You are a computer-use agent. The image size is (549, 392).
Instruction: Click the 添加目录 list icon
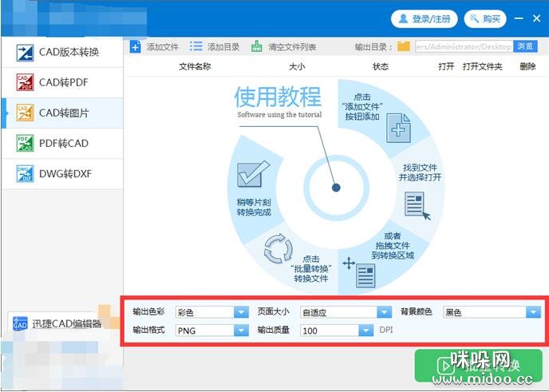point(196,46)
